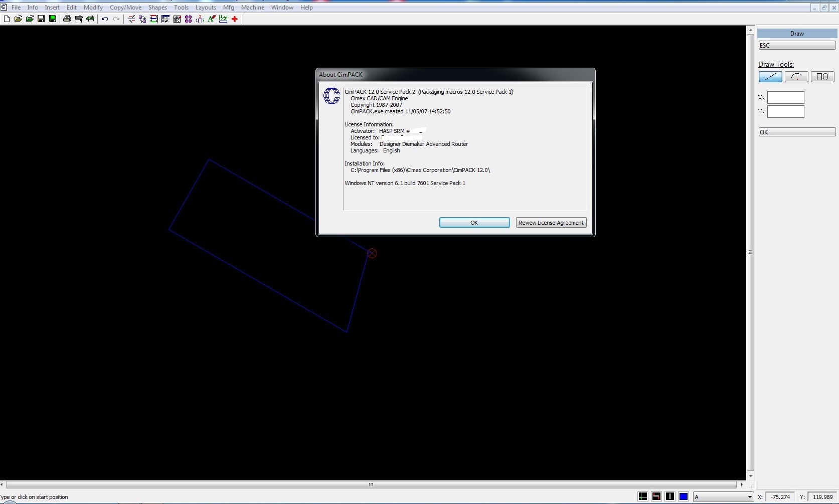Open the Help menu
839x504 pixels.
306,8
